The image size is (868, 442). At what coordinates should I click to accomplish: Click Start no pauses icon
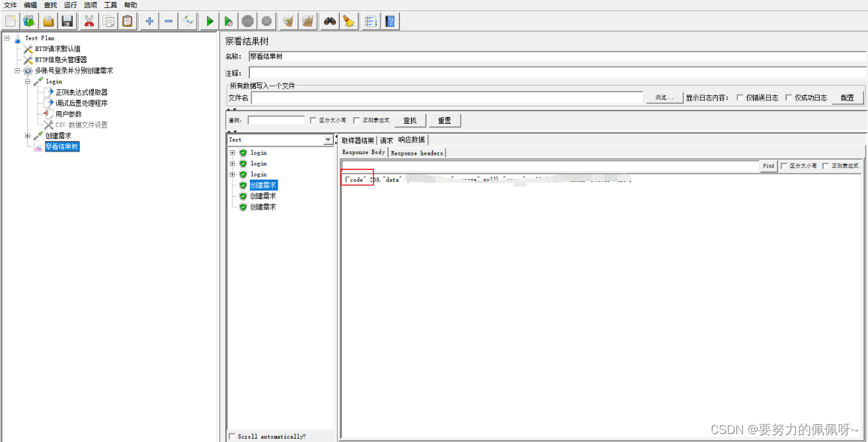point(229,21)
